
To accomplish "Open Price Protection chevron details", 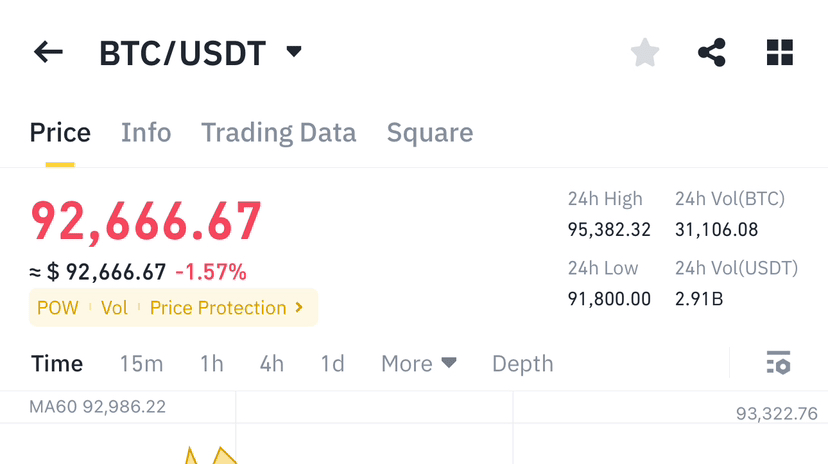I will click(x=299, y=308).
